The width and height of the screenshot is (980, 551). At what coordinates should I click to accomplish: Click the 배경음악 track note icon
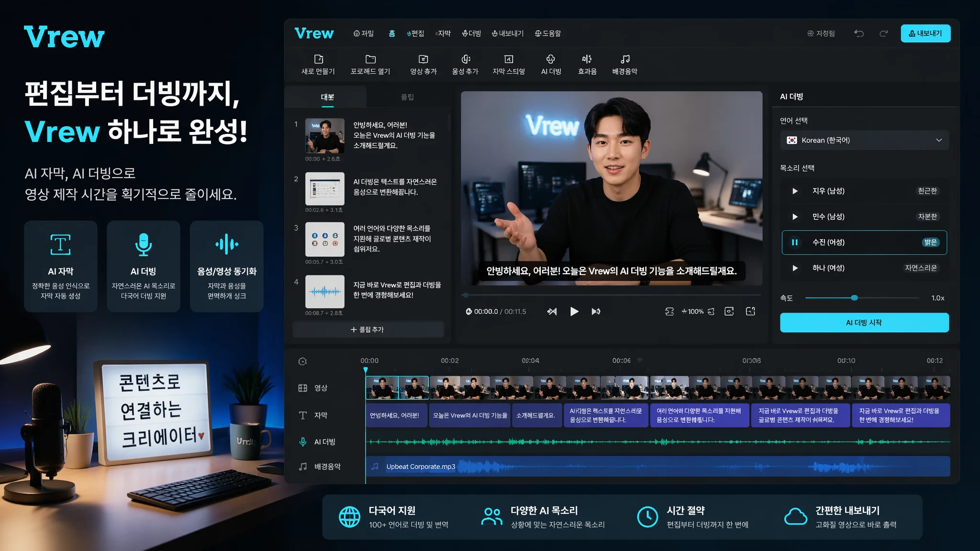tap(303, 466)
